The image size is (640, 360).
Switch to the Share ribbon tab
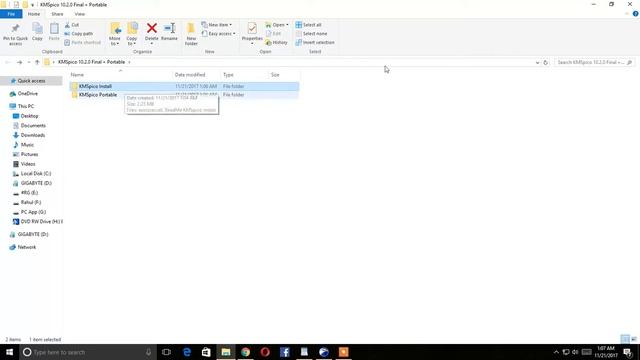[57, 14]
